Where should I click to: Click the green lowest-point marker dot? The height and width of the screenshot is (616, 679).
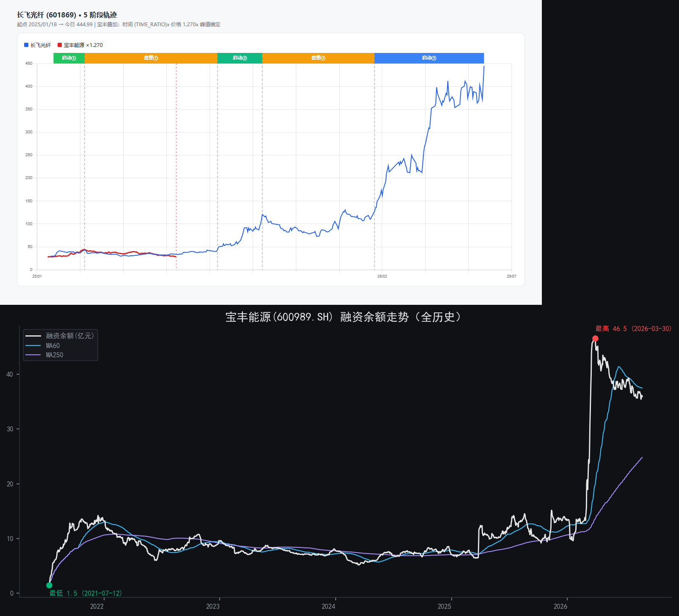(x=49, y=586)
